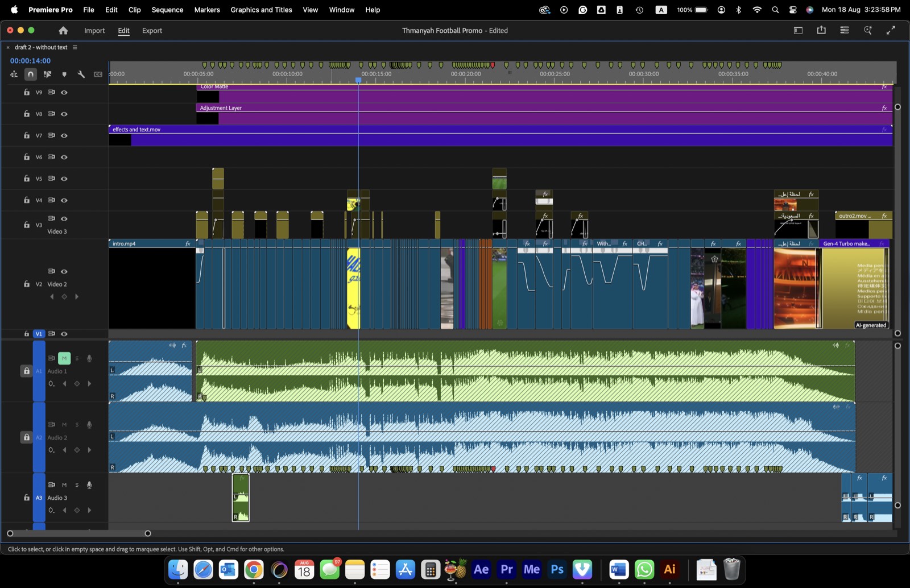This screenshot has height=588, width=910.
Task: Lock video track V8
Action: pos(27,114)
